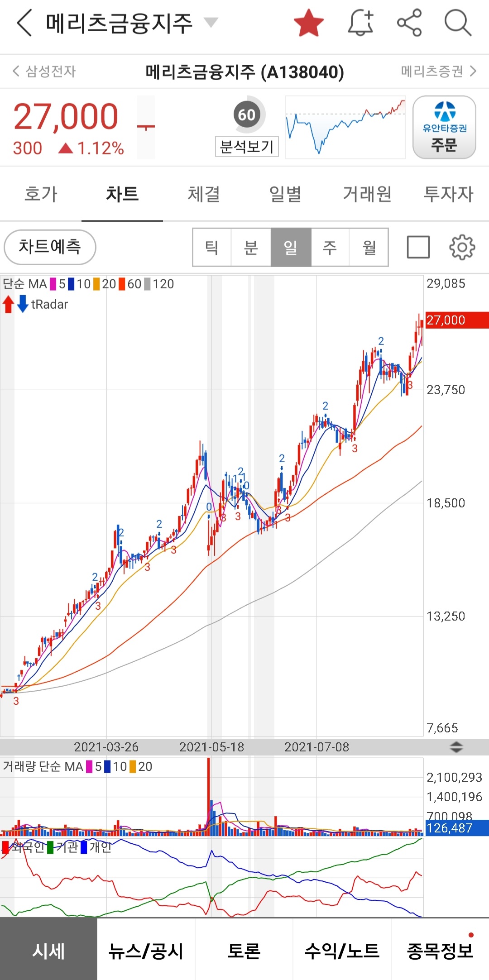Open search with the magnifier icon
Image resolution: width=489 pixels, height=980 pixels.
(458, 23)
